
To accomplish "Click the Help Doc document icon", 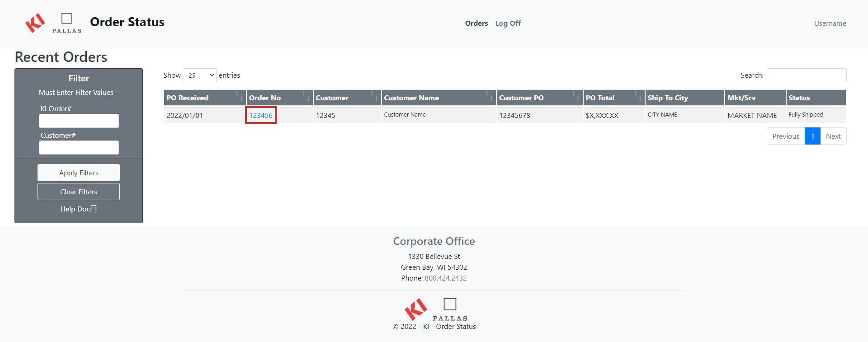I will tap(94, 209).
